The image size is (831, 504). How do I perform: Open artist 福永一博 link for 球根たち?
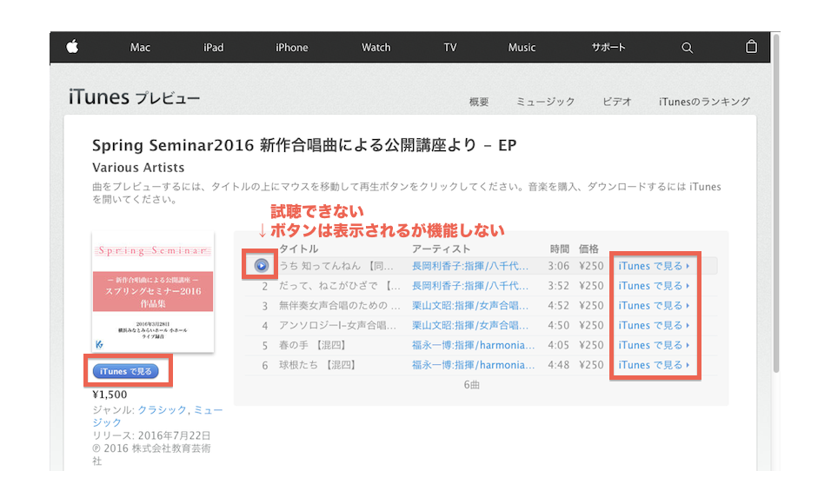(473, 365)
